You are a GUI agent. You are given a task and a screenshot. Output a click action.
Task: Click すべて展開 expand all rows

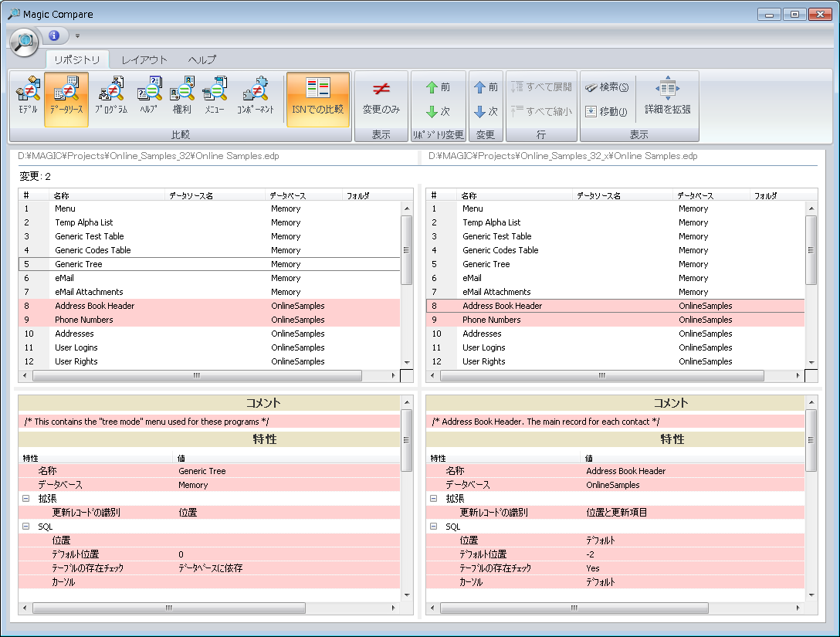click(x=541, y=86)
